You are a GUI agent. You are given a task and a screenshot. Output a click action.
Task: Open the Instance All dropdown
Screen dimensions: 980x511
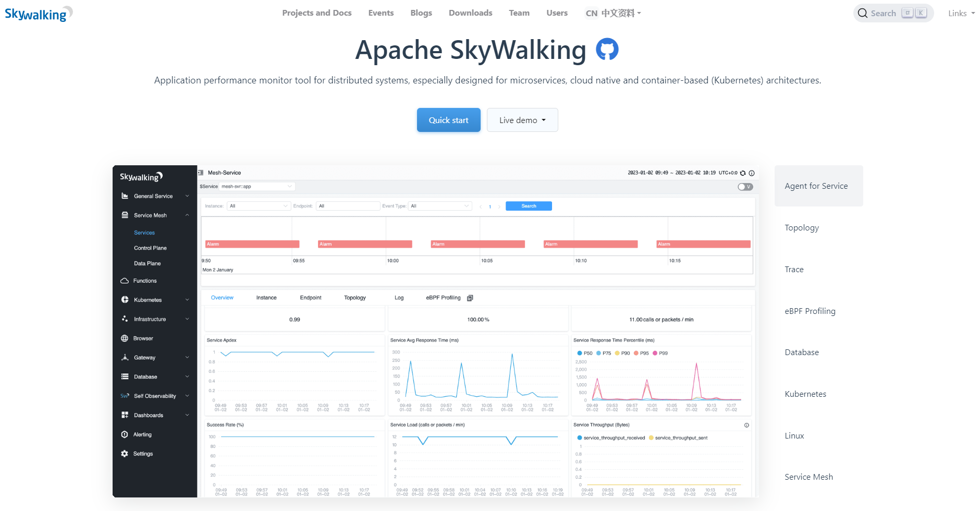pos(259,206)
